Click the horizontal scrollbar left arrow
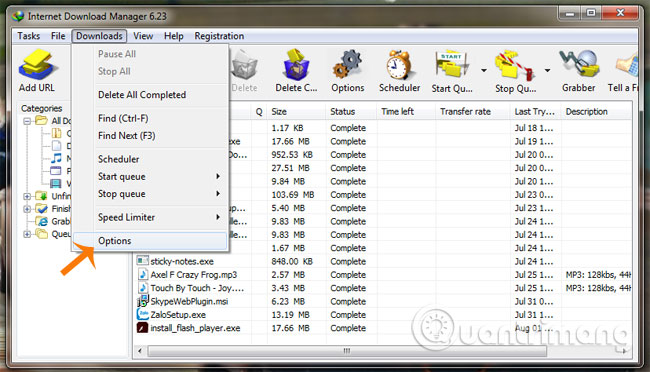This screenshot has height=372, width=650. click(140, 351)
